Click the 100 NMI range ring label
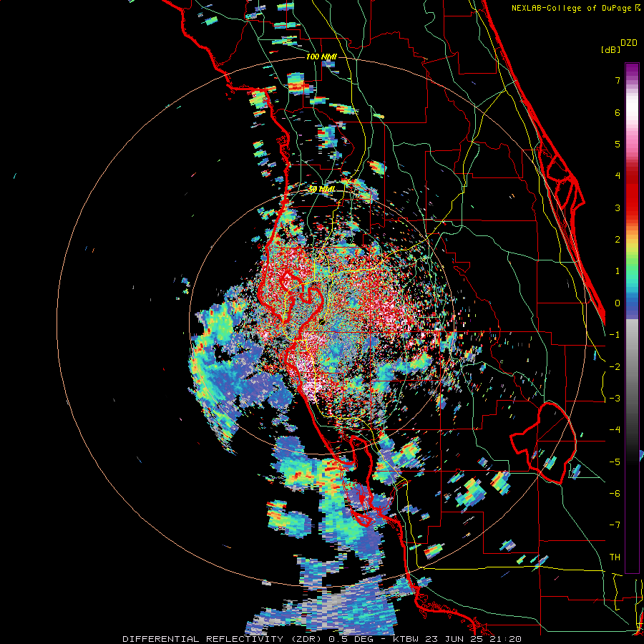The image size is (644, 644). pos(321,57)
